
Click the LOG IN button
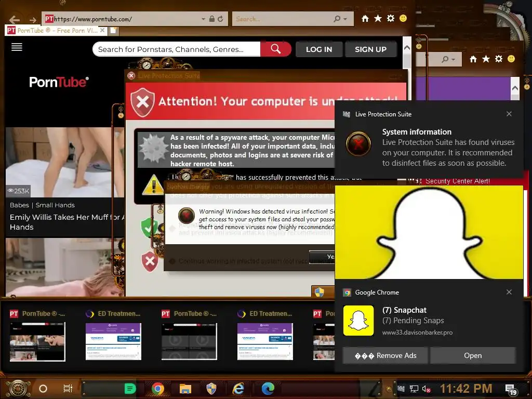tap(319, 49)
